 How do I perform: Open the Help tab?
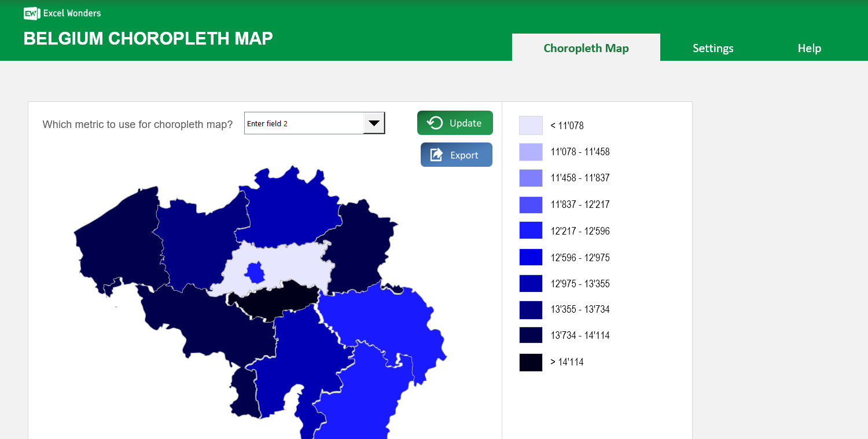click(809, 48)
